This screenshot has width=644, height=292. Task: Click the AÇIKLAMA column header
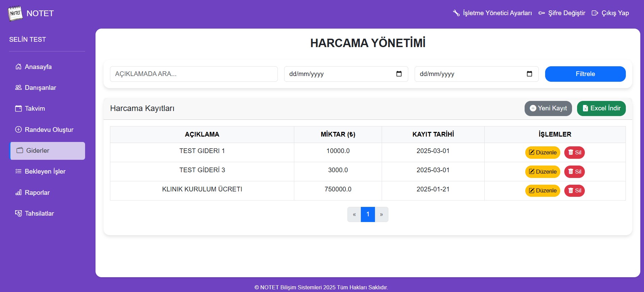click(x=202, y=135)
